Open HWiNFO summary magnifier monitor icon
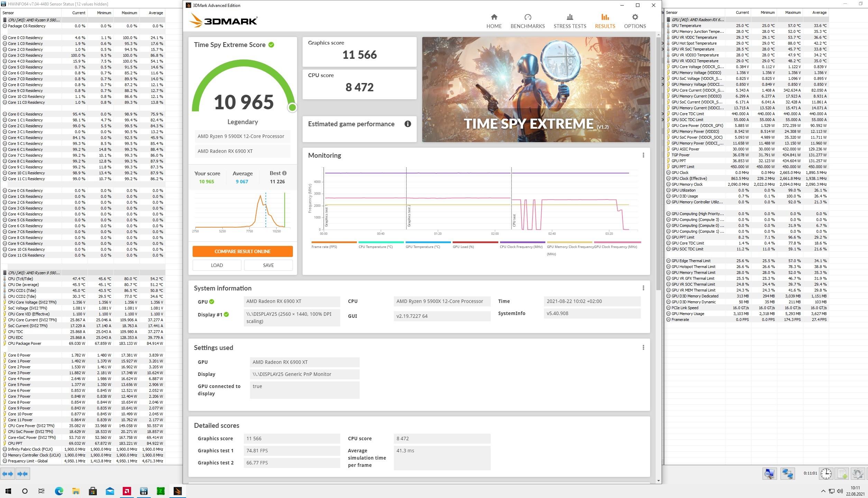868x498 pixels. coord(769,473)
